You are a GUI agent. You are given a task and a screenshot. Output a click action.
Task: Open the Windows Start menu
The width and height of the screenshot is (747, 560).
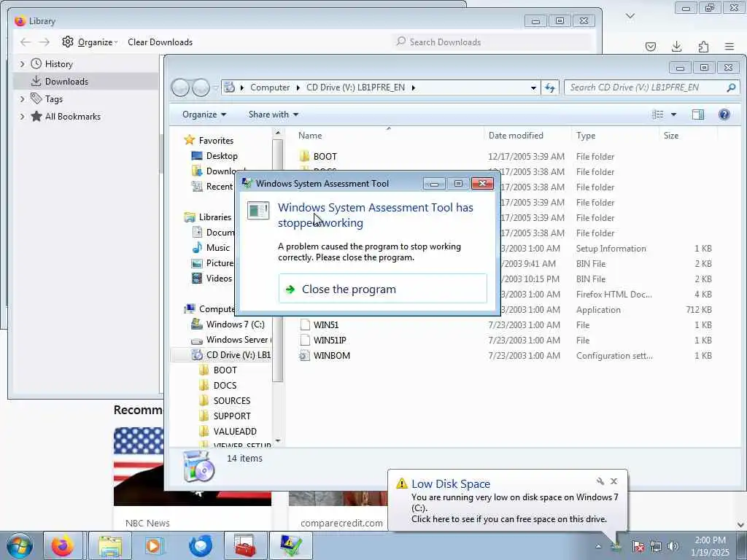coord(19,545)
